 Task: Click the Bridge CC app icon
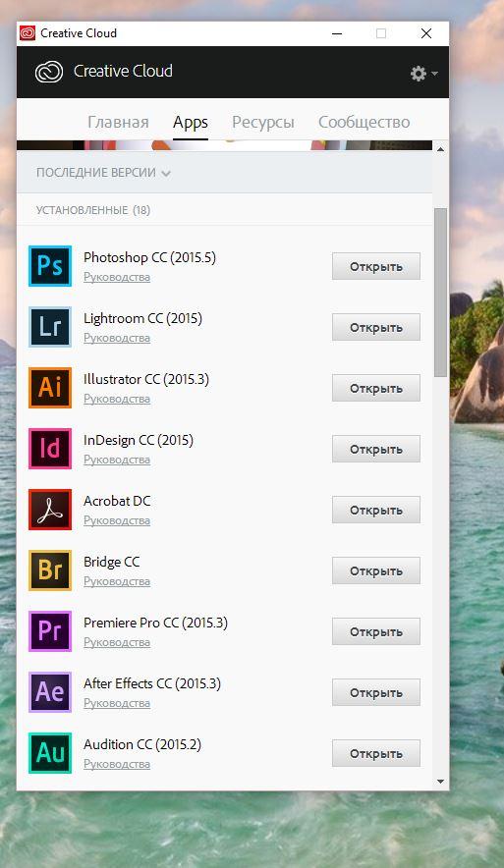coord(50,570)
